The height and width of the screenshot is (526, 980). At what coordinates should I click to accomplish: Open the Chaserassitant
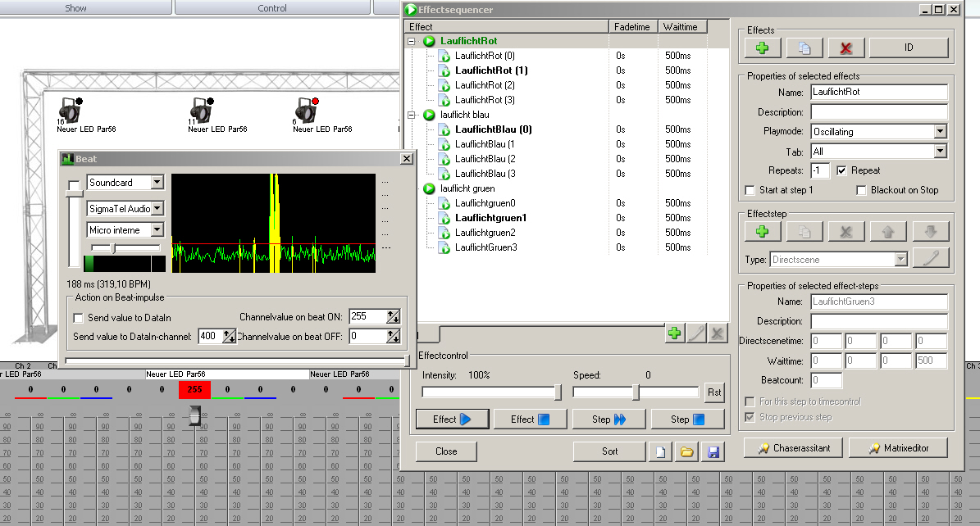(794, 448)
